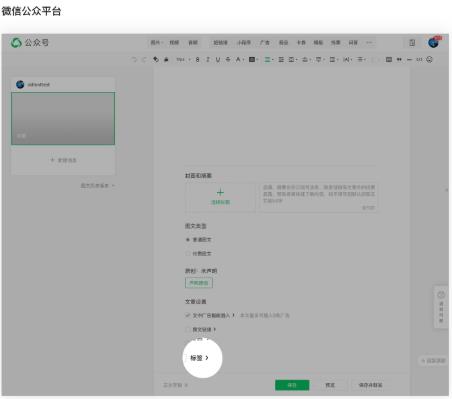Click the icon left of the emoji icon
The width and height of the screenshot is (452, 399).
point(419,60)
